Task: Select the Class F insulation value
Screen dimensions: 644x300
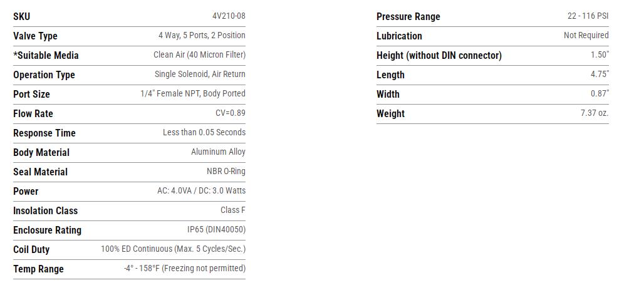Action: tap(232, 210)
